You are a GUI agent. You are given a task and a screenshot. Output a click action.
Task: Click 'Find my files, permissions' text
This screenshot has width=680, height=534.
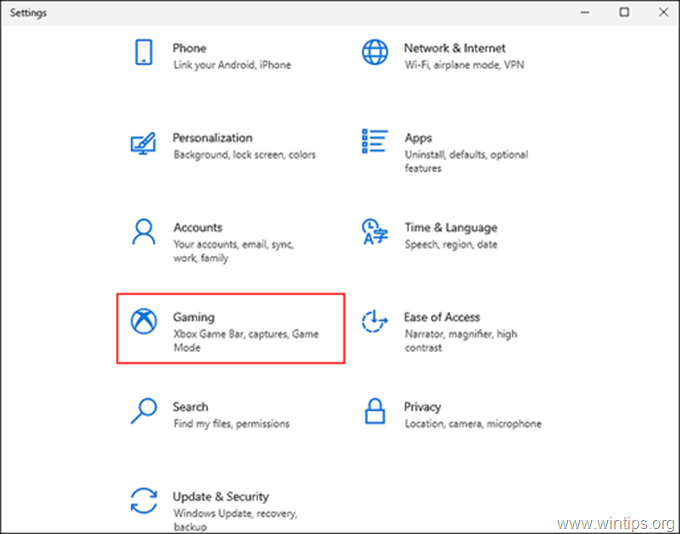click(232, 424)
